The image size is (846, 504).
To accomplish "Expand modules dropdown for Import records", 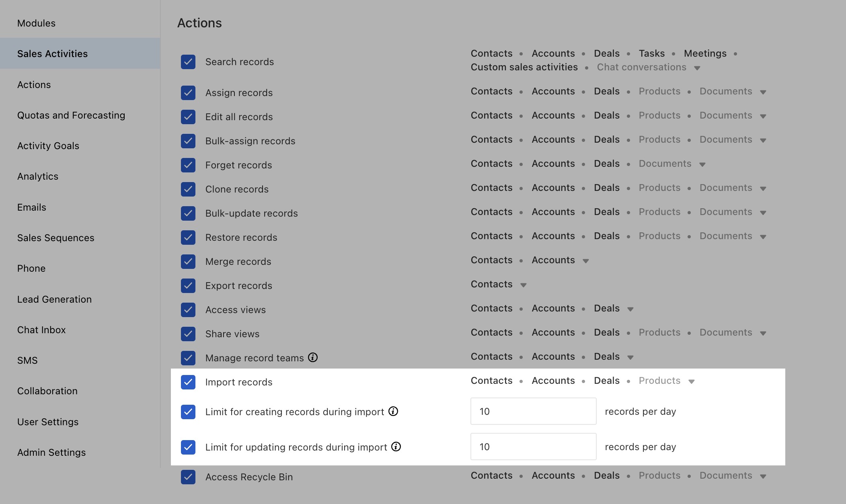I will tap(691, 381).
